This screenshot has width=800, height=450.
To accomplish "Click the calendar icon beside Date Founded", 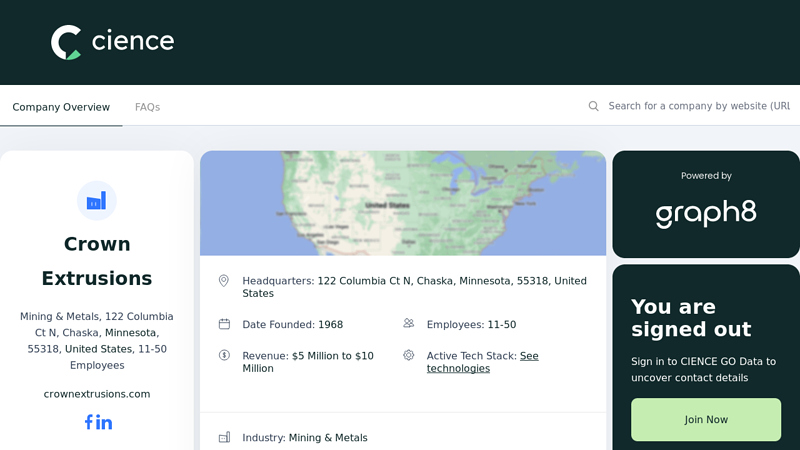I will click(224, 324).
